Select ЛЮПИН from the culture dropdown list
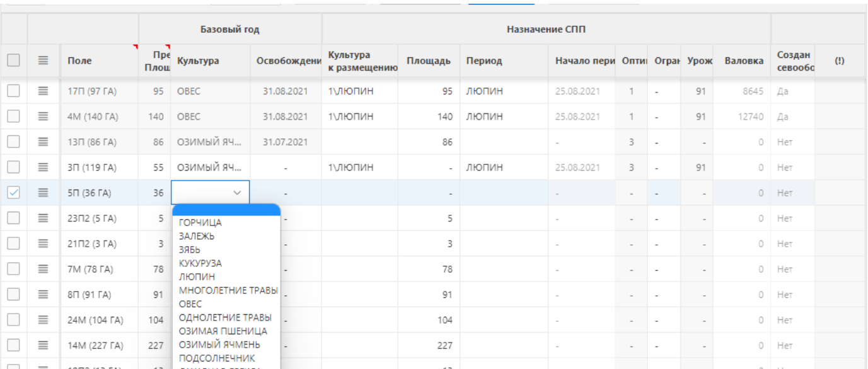This screenshot has width=868, height=369. (197, 276)
